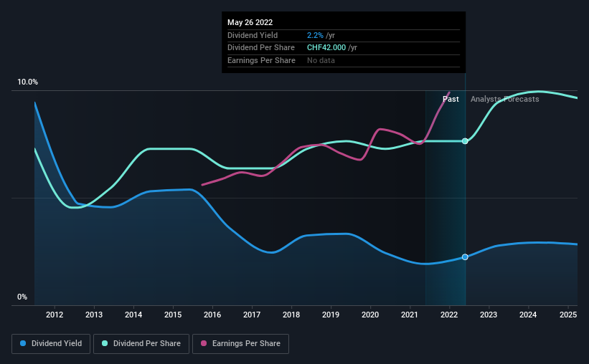Viewport: 589px width, 364px height.
Task: Select the 2024 x-axis year label
Action: click(x=528, y=315)
